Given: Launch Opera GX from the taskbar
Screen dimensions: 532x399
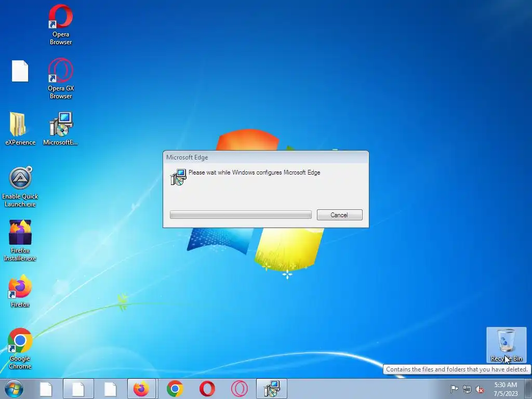Looking at the screenshot, I should pyautogui.click(x=239, y=389).
